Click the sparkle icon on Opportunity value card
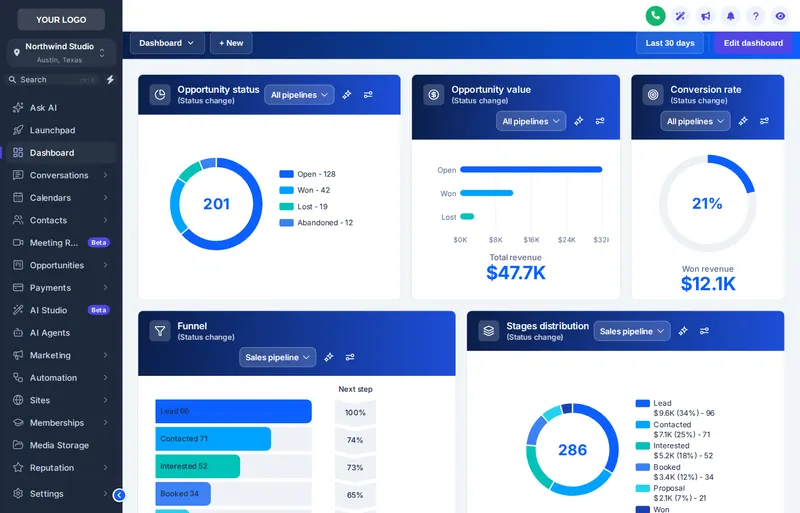The image size is (800, 513). (x=579, y=121)
